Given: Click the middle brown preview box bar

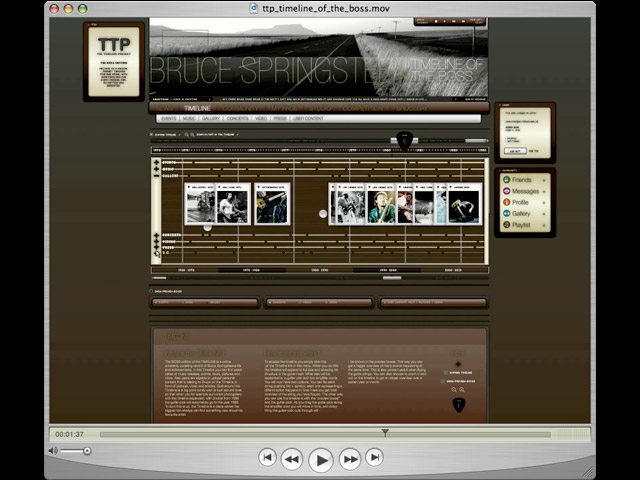Looking at the screenshot, I should [x=319, y=302].
